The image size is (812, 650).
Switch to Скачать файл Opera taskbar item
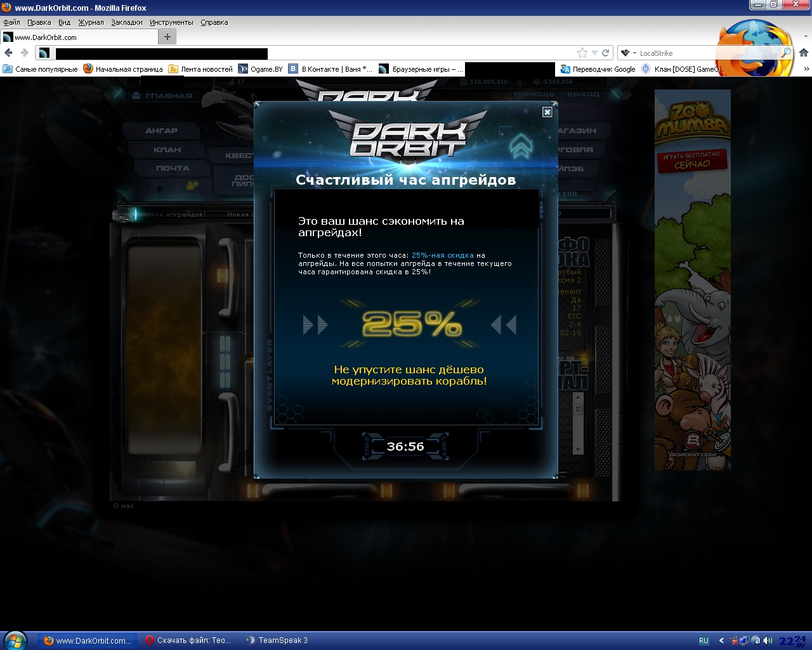189,640
